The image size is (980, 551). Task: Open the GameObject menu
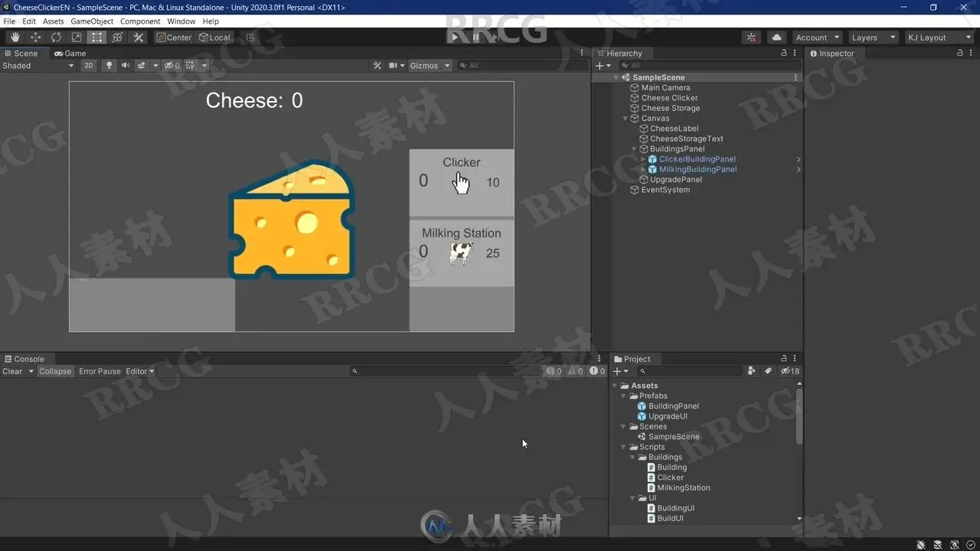tap(92, 21)
